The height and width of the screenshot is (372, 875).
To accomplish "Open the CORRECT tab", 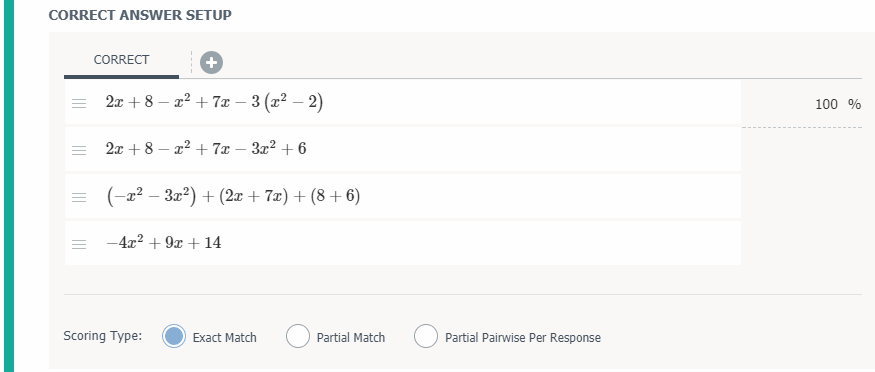I will (x=121, y=60).
